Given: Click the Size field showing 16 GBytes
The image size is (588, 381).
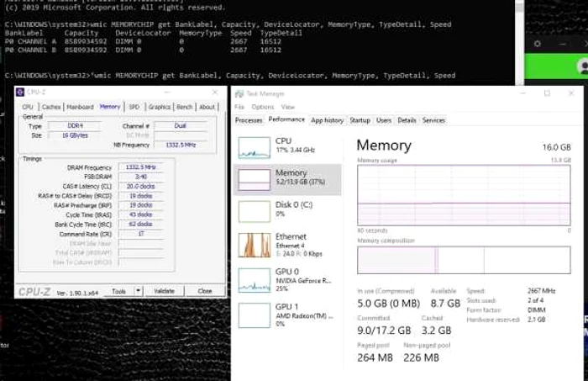Looking at the screenshot, I should pos(75,135).
